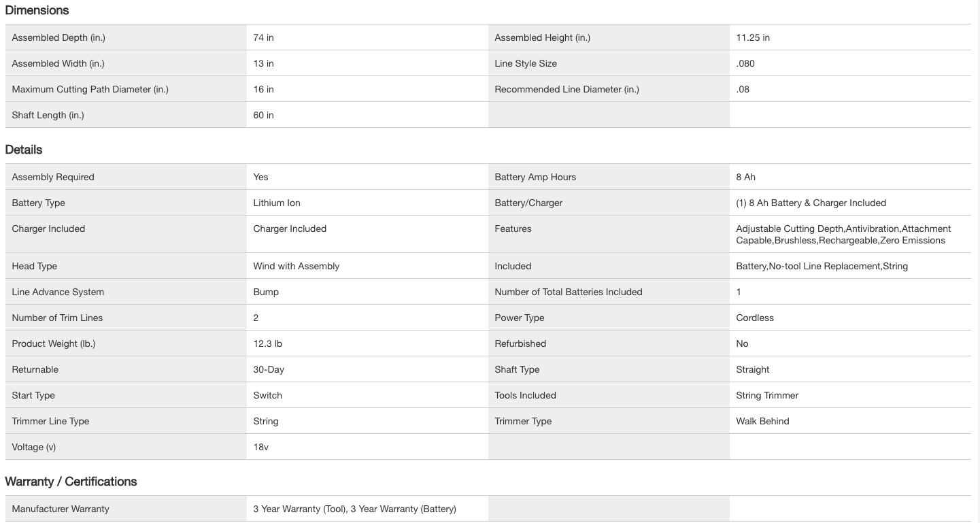Screen dimensions: 980x523
Task: Click the Wind with Assembly head type value
Action: pyautogui.click(x=296, y=266)
